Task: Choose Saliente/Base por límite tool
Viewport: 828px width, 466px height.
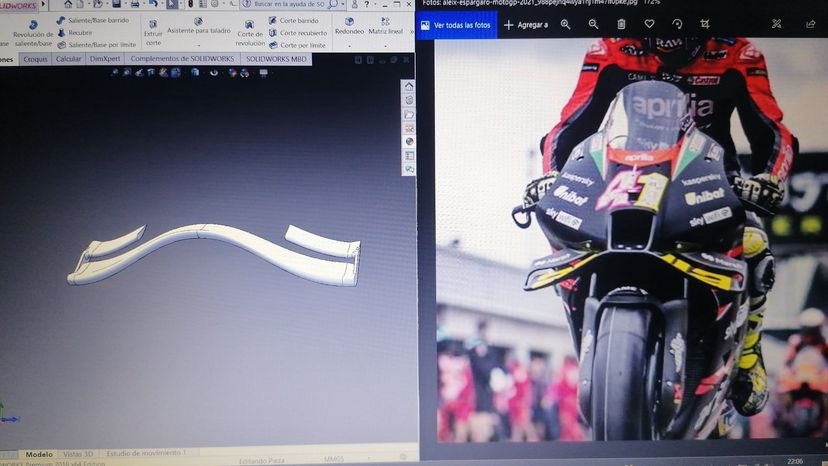Action: [97, 45]
